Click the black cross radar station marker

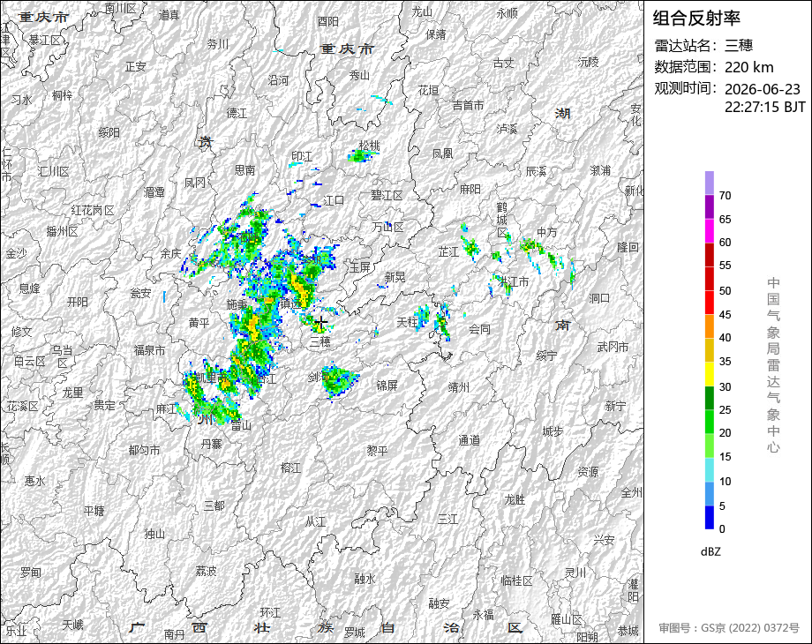321,324
